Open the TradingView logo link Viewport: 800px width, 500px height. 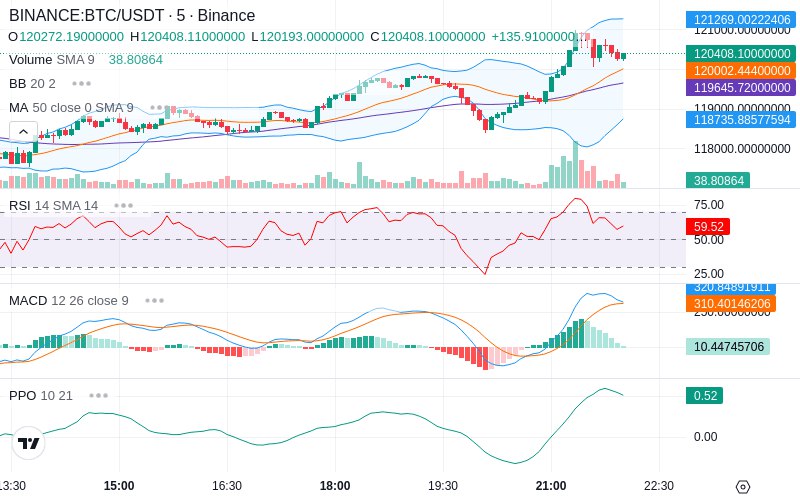(28, 443)
